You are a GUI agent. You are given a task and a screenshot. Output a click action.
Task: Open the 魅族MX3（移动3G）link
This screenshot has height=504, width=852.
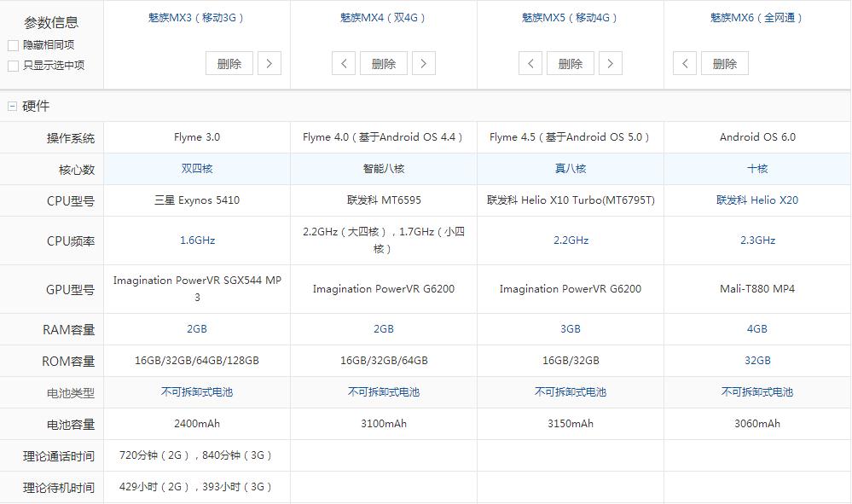195,17
